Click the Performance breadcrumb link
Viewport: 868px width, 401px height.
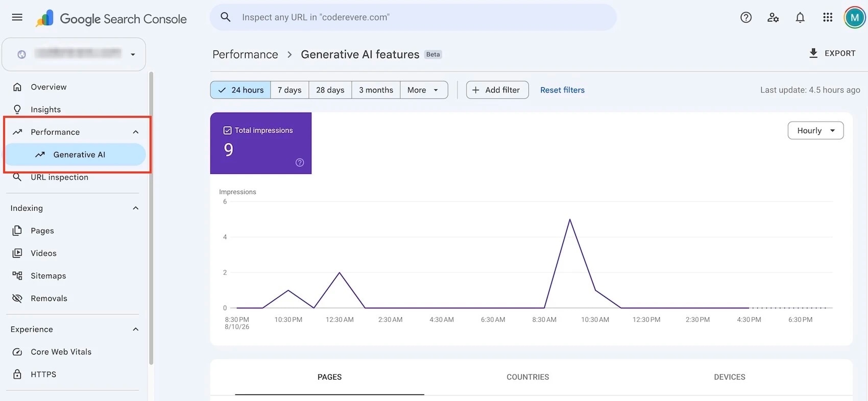click(x=245, y=55)
